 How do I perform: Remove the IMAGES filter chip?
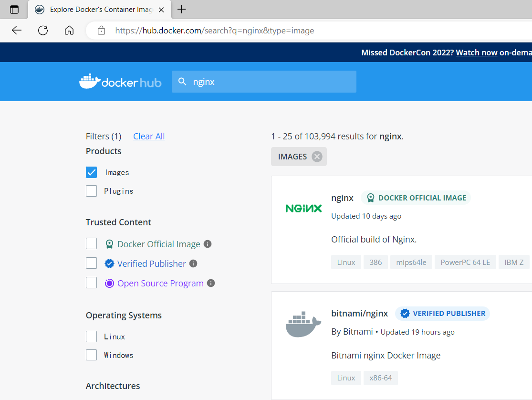(317, 157)
